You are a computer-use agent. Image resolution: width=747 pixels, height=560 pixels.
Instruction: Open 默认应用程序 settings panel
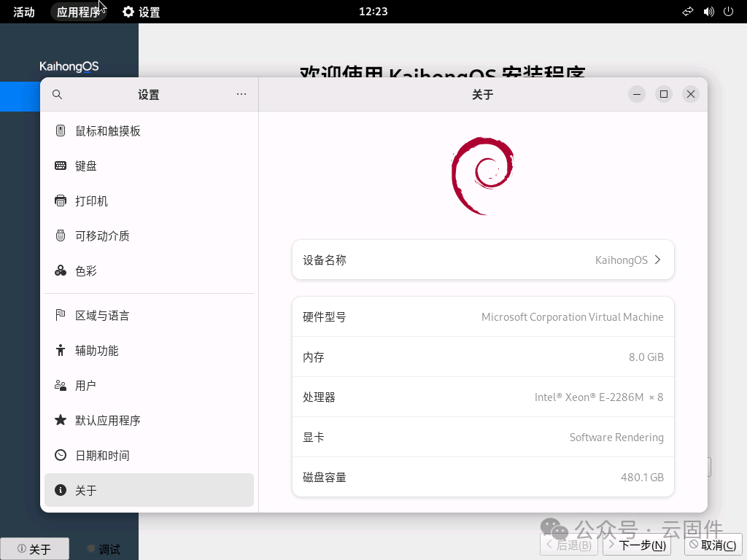point(149,421)
